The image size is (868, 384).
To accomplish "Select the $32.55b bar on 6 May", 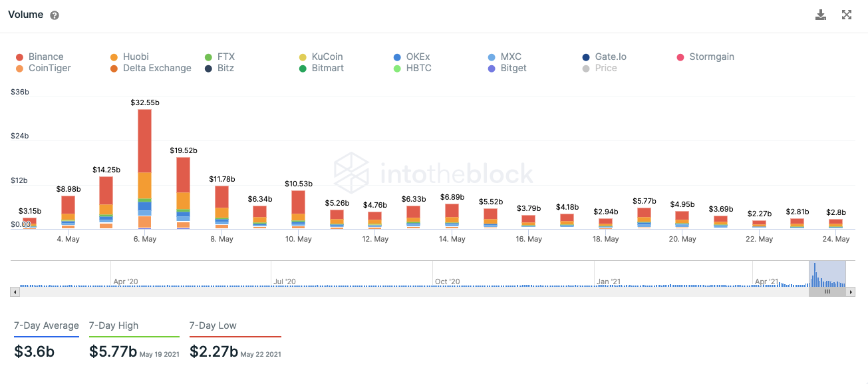I will pyautogui.click(x=144, y=169).
